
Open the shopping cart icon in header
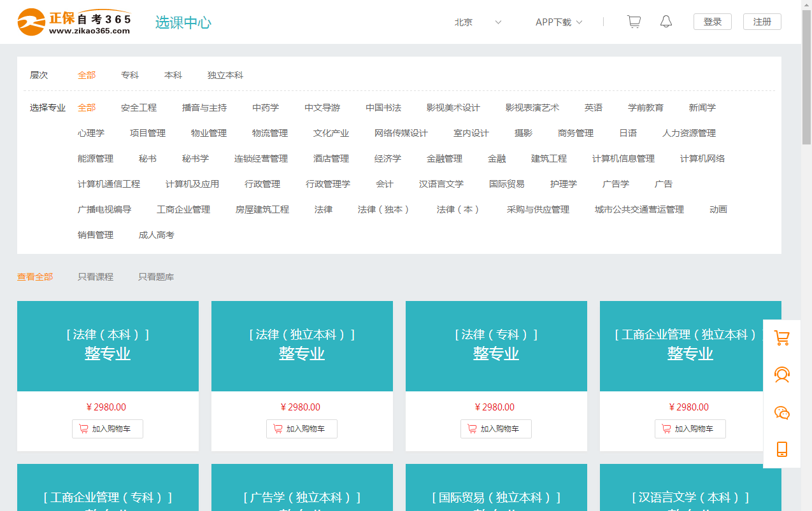[634, 22]
